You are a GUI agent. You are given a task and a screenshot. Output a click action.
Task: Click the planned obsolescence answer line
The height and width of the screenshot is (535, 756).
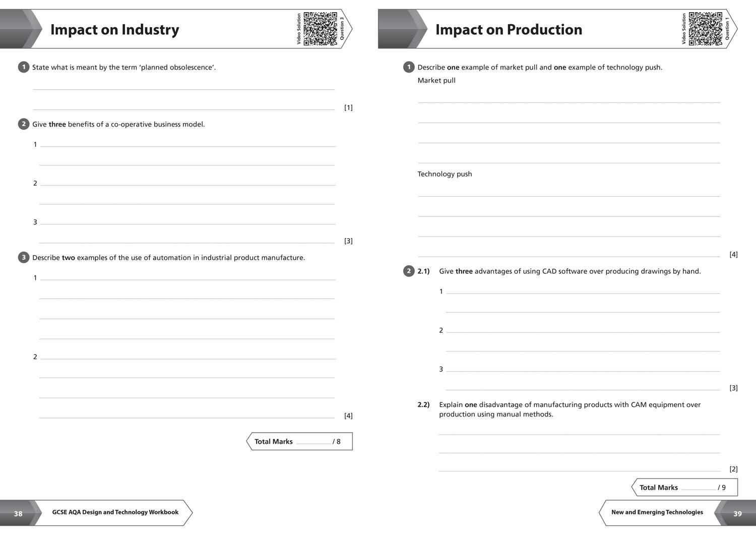tap(184, 88)
